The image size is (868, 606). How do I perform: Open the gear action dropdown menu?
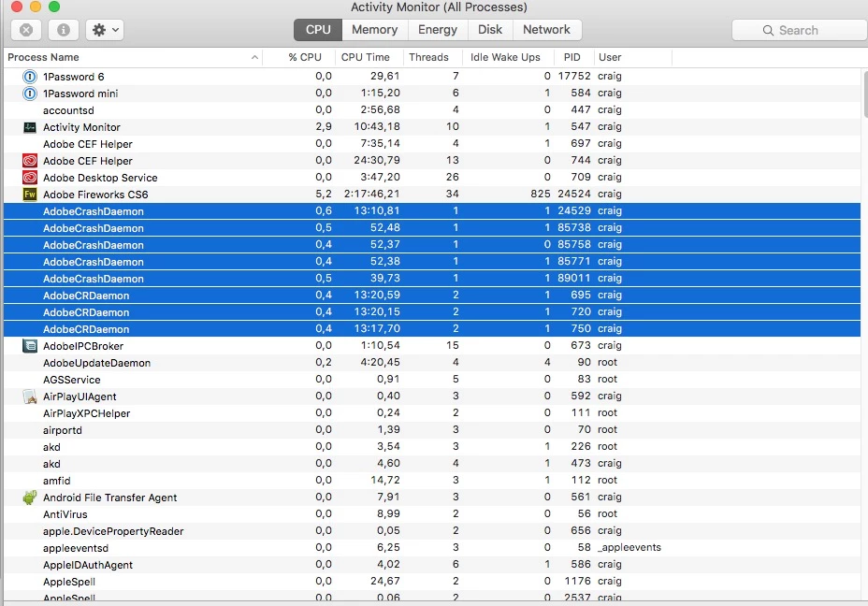(x=105, y=30)
